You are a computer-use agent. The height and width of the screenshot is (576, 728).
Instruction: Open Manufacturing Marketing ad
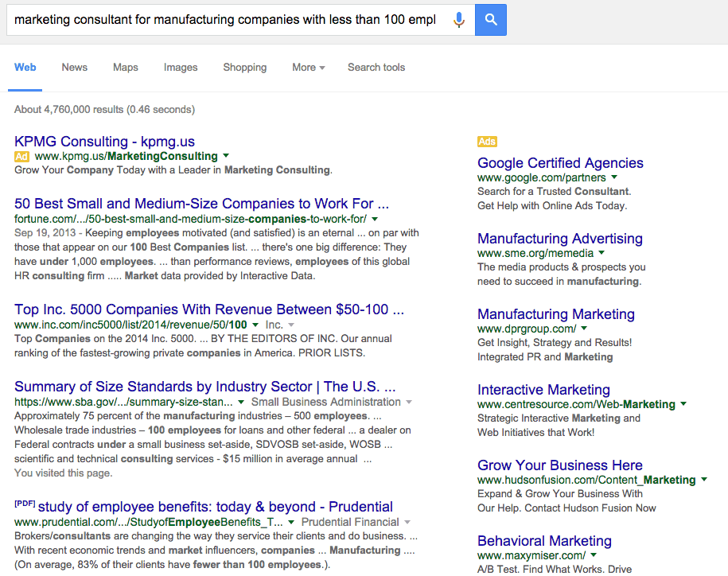[556, 314]
